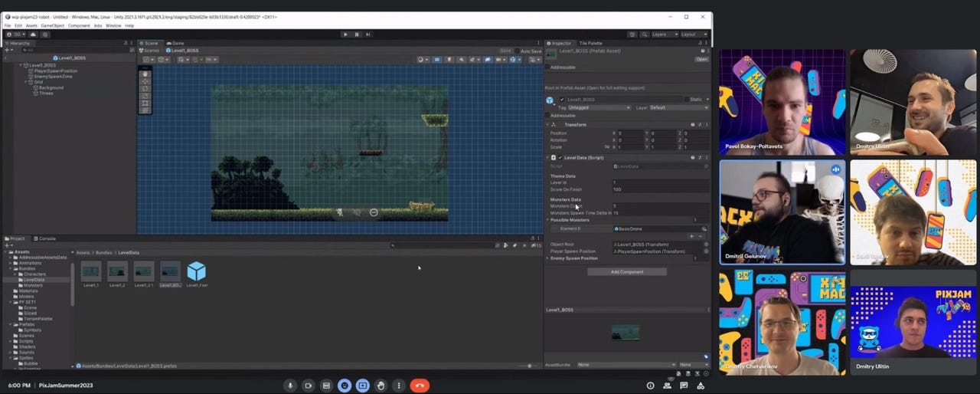Raise hand in the meeting controls

pyautogui.click(x=381, y=386)
